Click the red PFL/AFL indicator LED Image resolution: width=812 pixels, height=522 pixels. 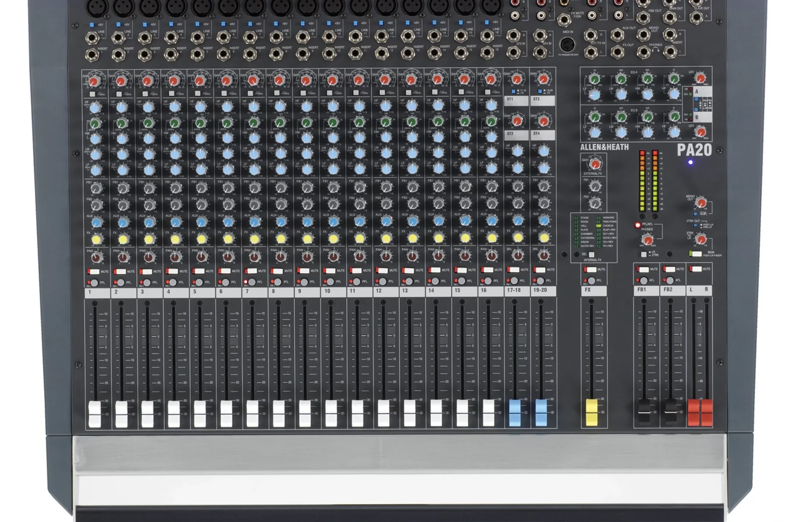[637, 225]
